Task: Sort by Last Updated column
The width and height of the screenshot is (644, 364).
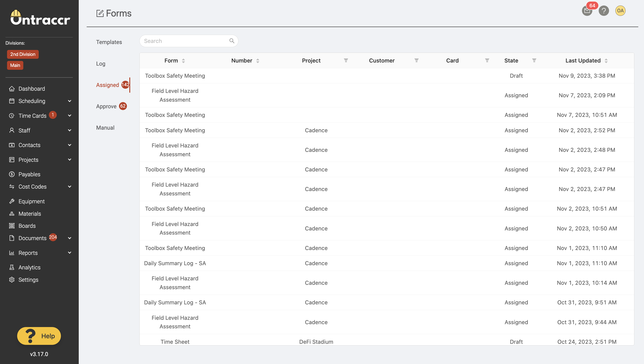Action: (606, 61)
